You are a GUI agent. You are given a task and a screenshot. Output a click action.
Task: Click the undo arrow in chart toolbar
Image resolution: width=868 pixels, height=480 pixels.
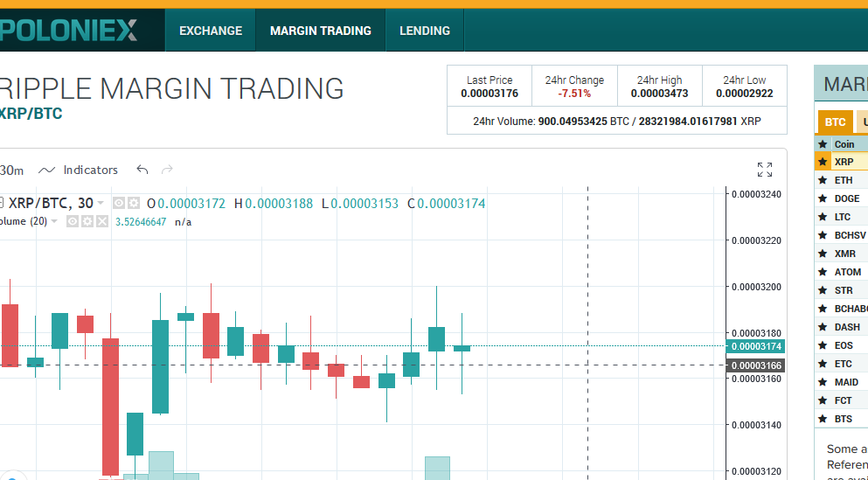pos(142,170)
